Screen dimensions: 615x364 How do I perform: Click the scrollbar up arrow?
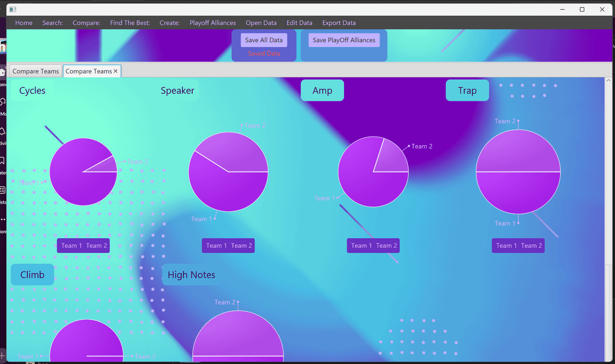click(x=608, y=81)
